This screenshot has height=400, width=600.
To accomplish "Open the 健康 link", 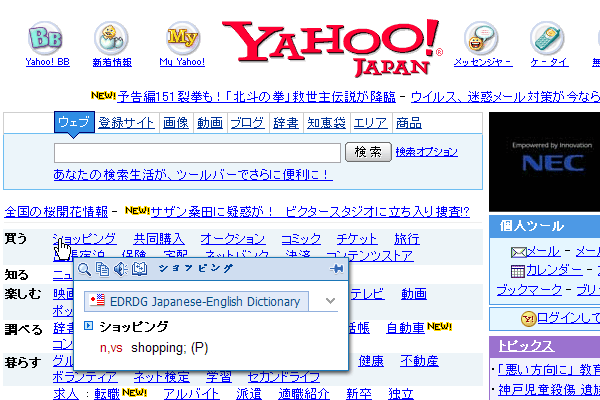I will point(371,361).
